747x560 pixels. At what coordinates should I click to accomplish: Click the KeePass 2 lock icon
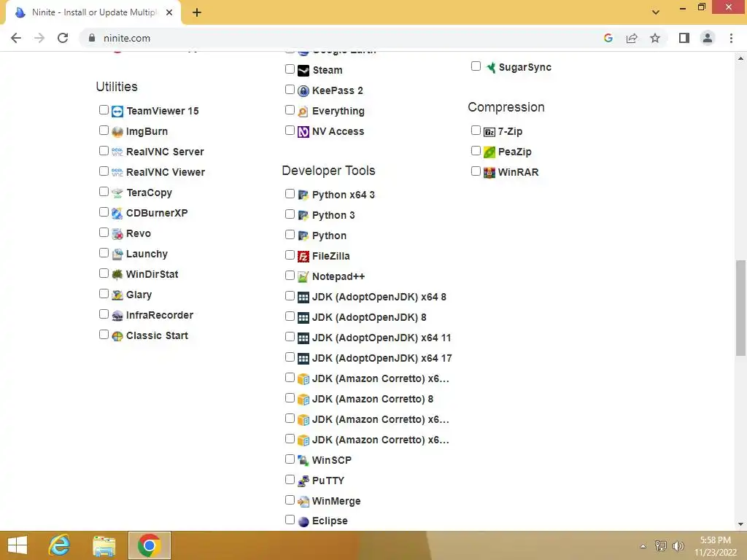(x=303, y=91)
